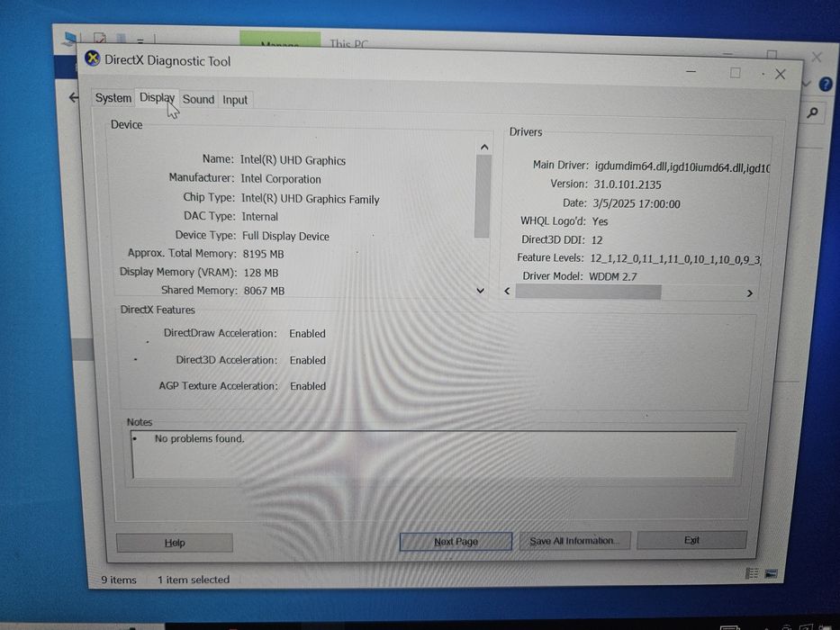Select 'Intel Corporation' manufacturer value
The width and height of the screenshot is (840, 630).
click(281, 179)
